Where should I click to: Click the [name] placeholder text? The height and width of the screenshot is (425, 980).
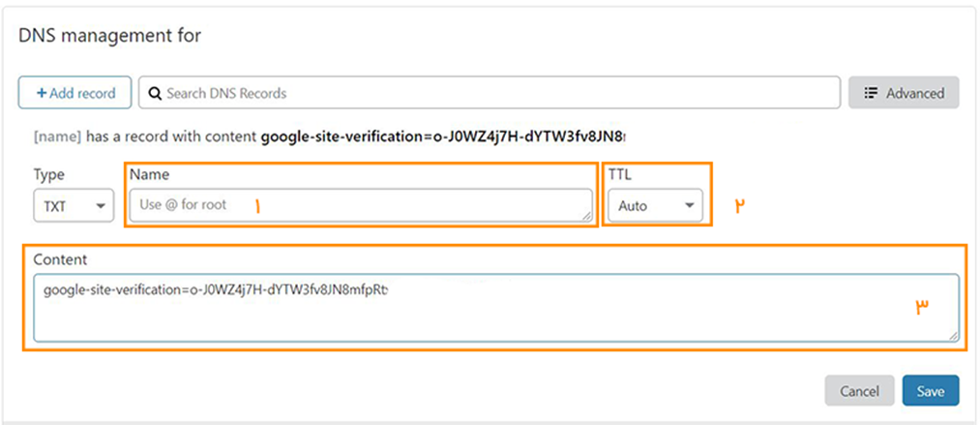(57, 136)
